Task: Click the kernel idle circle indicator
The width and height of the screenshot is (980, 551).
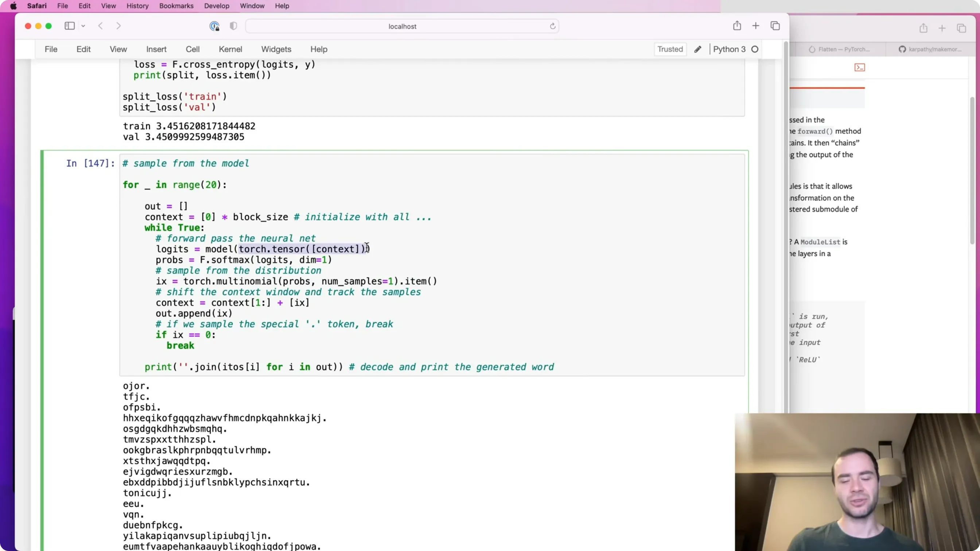Action: pyautogui.click(x=755, y=49)
